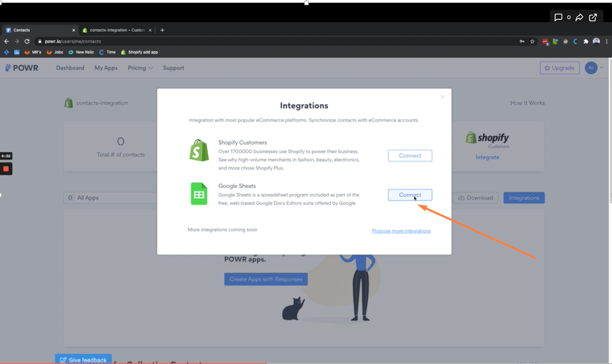Viewport: 612px width, 364px height.
Task: Open the New Relic bookmark
Action: pyautogui.click(x=81, y=52)
